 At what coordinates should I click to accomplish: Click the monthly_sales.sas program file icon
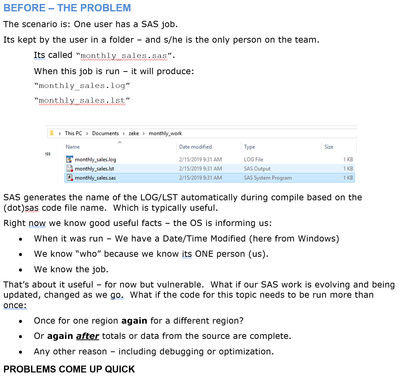(x=69, y=178)
